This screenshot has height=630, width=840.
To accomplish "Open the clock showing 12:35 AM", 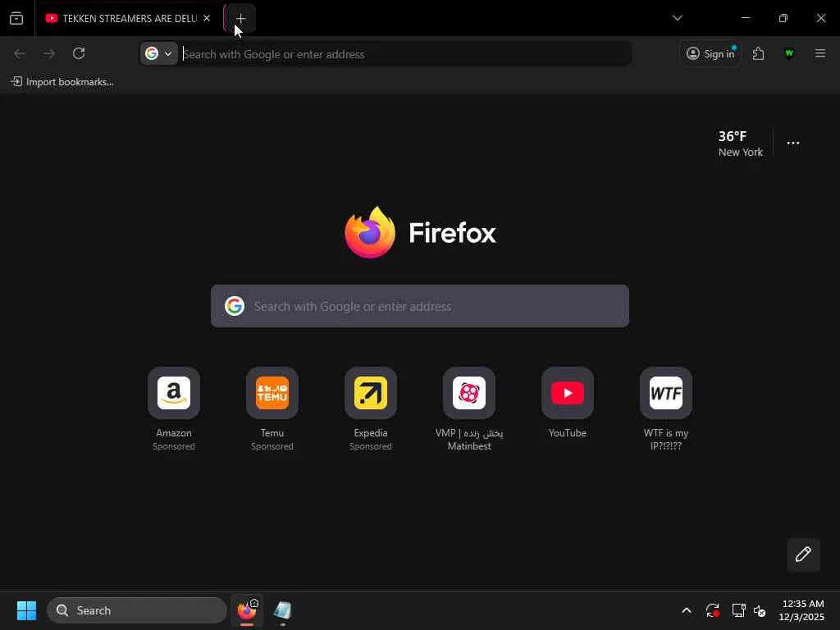I will pos(801,610).
